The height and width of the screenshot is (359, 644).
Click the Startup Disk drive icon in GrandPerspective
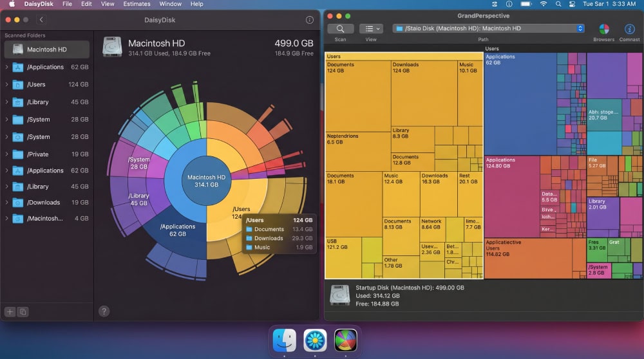point(340,295)
